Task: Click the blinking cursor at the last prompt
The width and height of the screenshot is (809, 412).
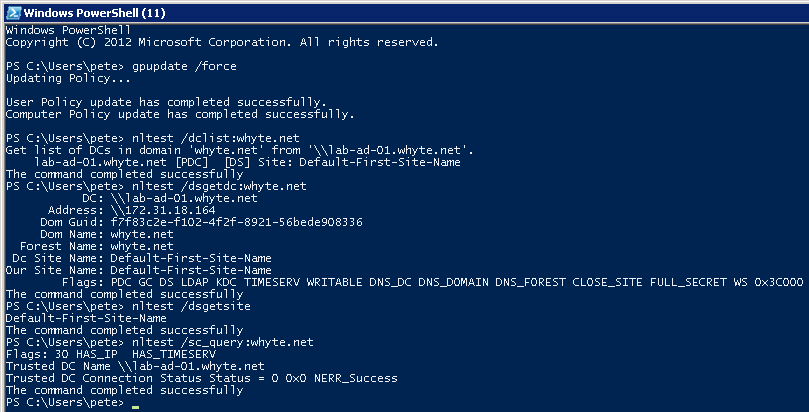Action: (135, 406)
